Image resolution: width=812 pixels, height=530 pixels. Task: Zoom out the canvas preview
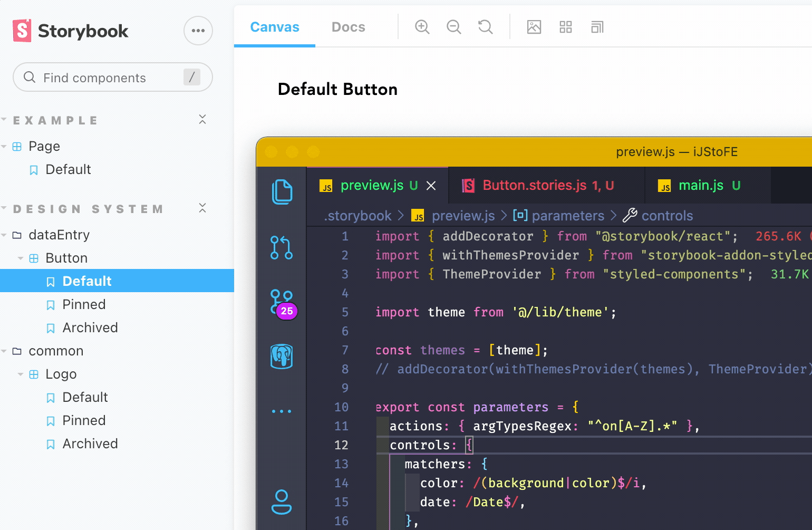454,27
